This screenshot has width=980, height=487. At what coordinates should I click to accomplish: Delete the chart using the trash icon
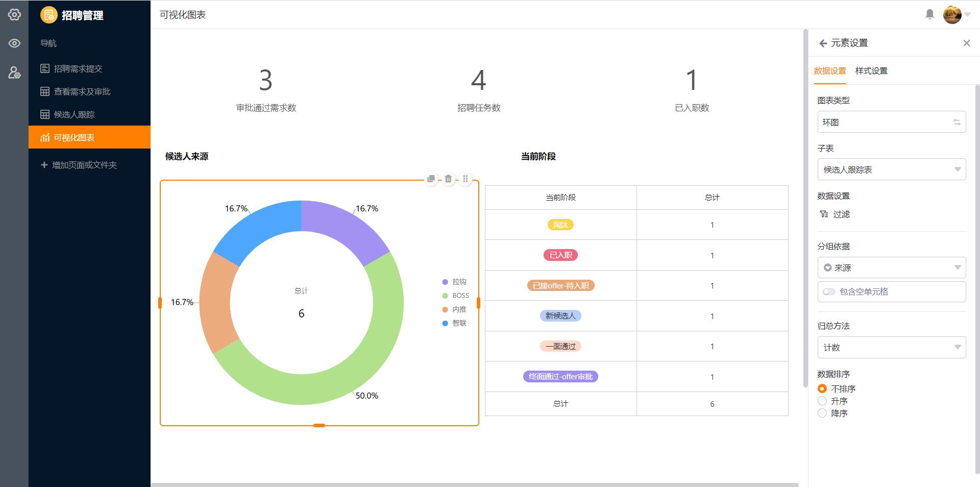tap(448, 179)
